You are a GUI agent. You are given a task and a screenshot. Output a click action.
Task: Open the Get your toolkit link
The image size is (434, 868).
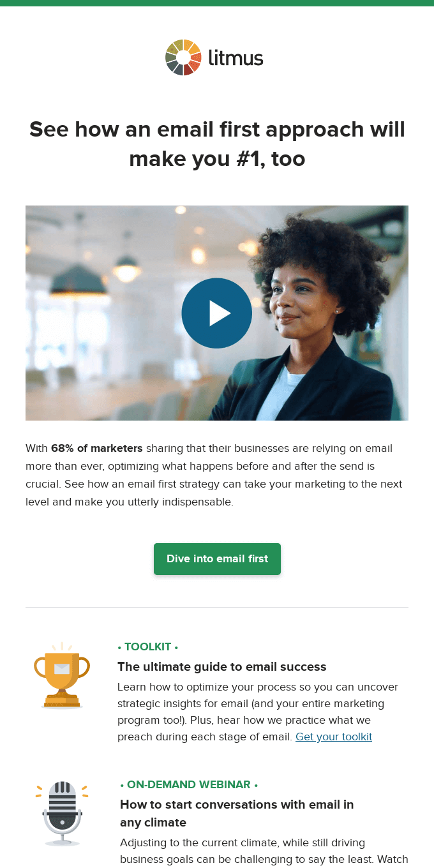[x=334, y=737]
